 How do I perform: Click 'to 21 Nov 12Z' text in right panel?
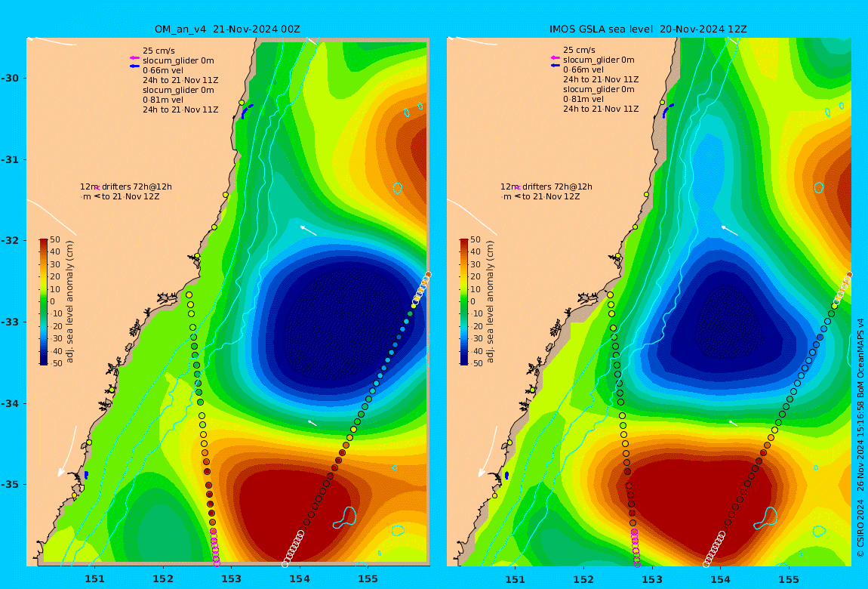(x=551, y=196)
